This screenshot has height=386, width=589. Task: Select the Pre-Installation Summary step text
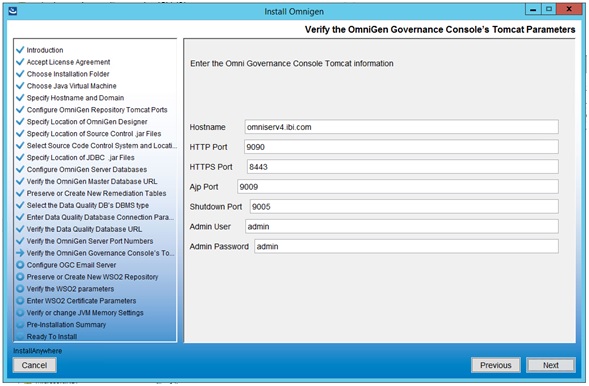click(66, 324)
